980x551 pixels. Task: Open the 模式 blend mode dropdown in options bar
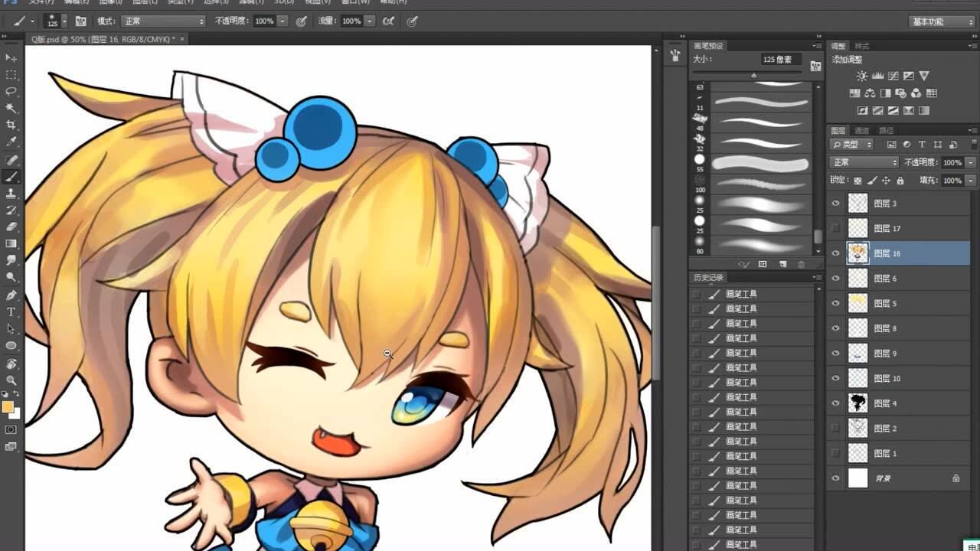[x=164, y=21]
